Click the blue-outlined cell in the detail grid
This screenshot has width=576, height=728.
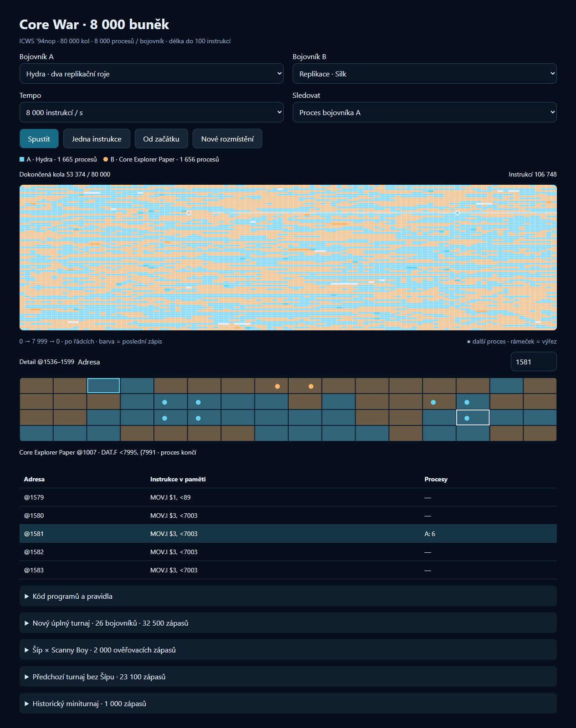pos(103,386)
